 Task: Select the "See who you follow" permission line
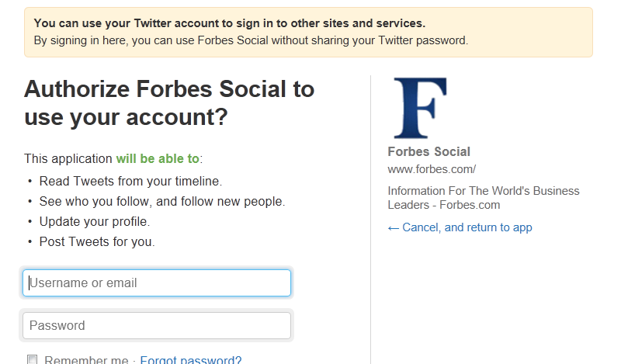coord(162,201)
